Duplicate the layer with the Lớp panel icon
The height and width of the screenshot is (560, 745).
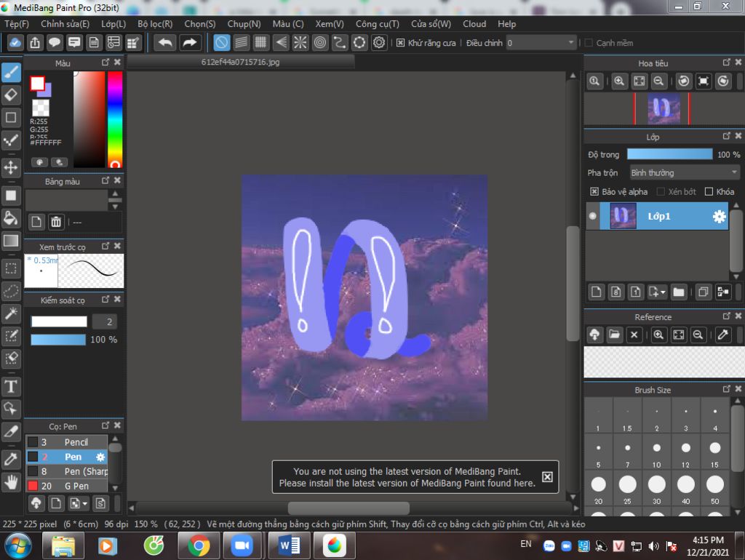(704, 292)
